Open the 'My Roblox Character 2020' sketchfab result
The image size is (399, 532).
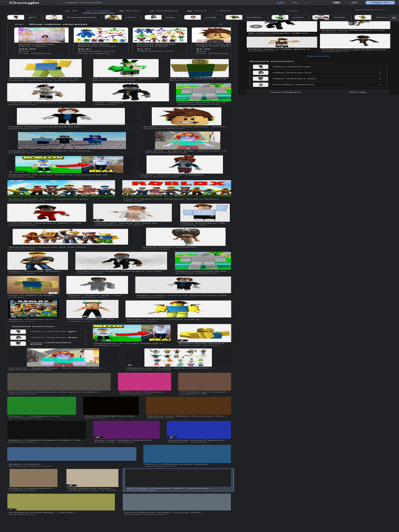178,480
